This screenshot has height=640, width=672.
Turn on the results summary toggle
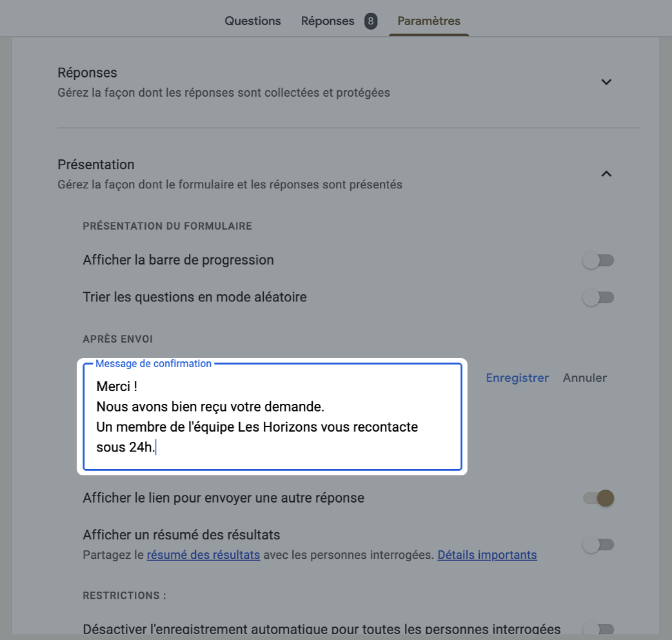pos(598,545)
